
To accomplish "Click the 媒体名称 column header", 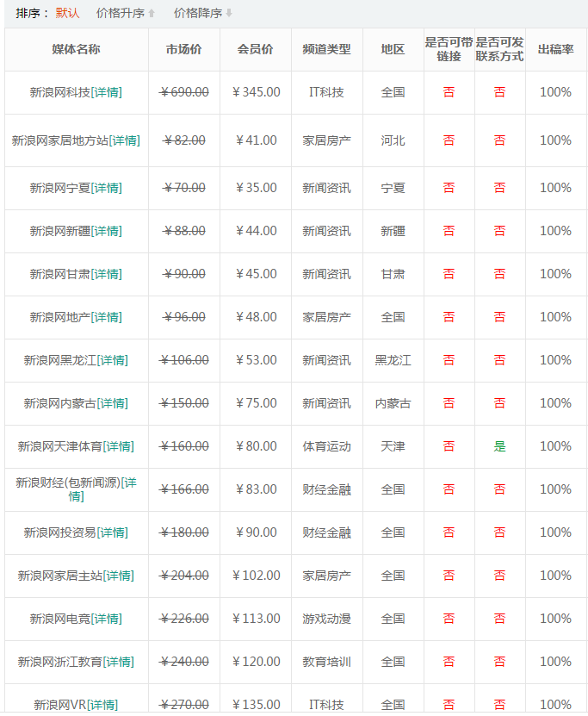I will click(76, 49).
